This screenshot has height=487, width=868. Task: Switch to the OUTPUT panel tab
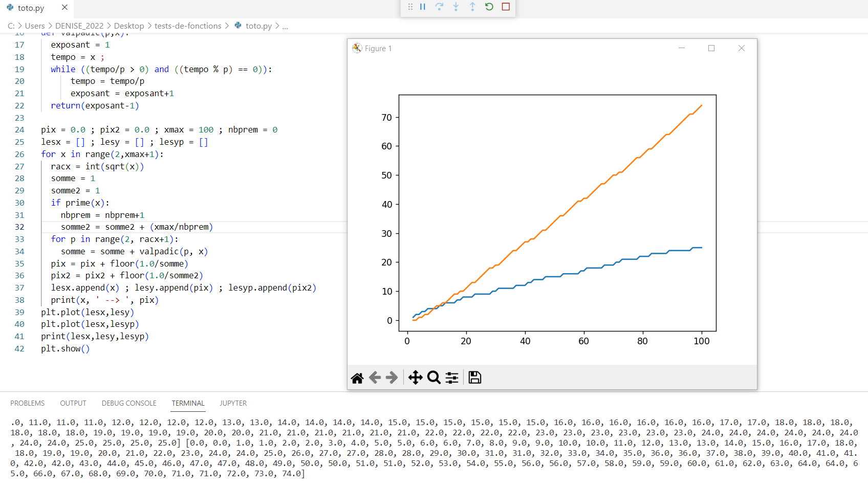pyautogui.click(x=73, y=403)
